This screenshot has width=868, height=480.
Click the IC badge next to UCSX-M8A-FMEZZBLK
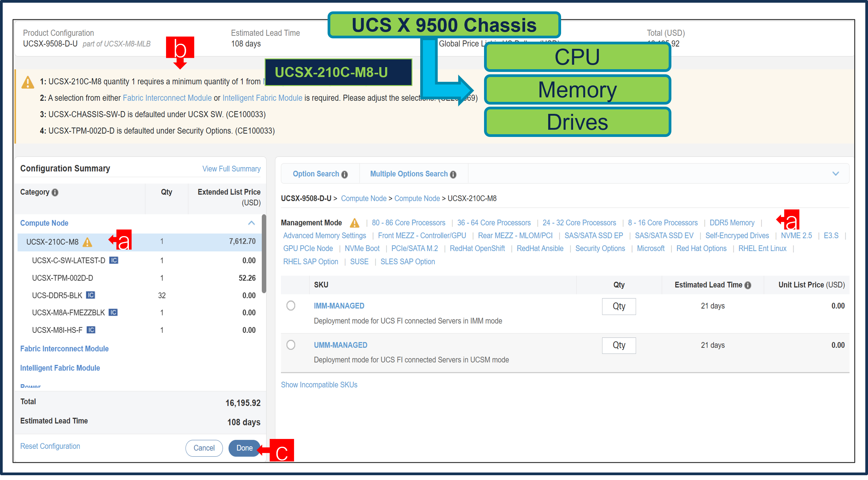coord(113,313)
